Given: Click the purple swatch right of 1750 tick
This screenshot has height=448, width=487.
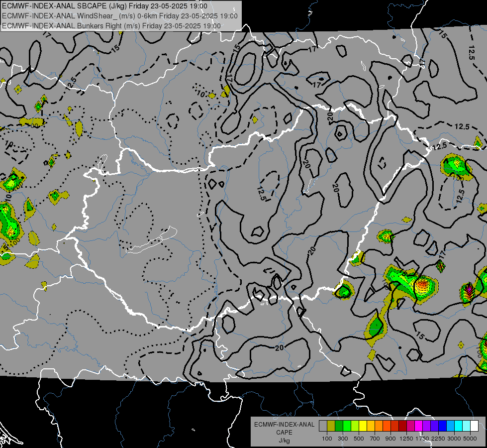Looking at the screenshot, I should tap(426, 426).
